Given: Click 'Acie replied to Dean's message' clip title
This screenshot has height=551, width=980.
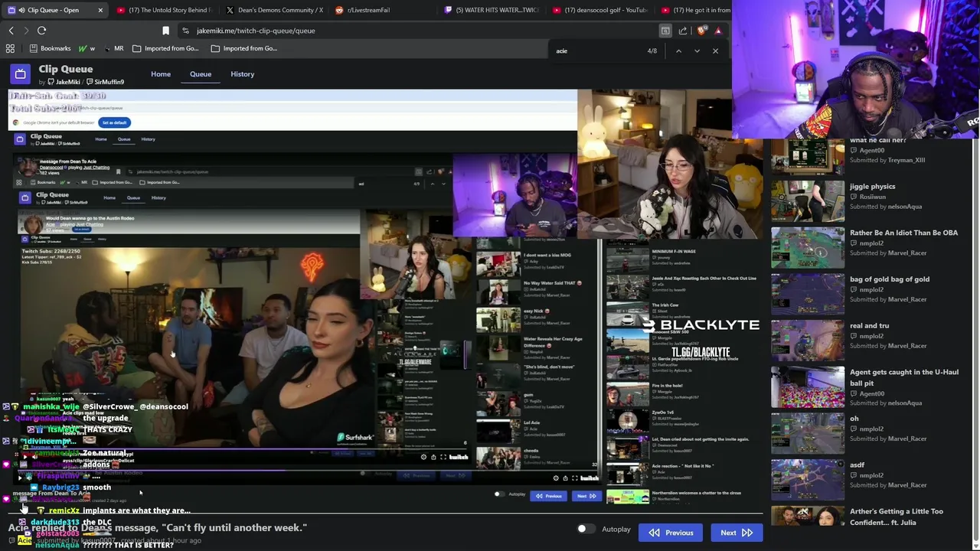Looking at the screenshot, I should point(158,528).
